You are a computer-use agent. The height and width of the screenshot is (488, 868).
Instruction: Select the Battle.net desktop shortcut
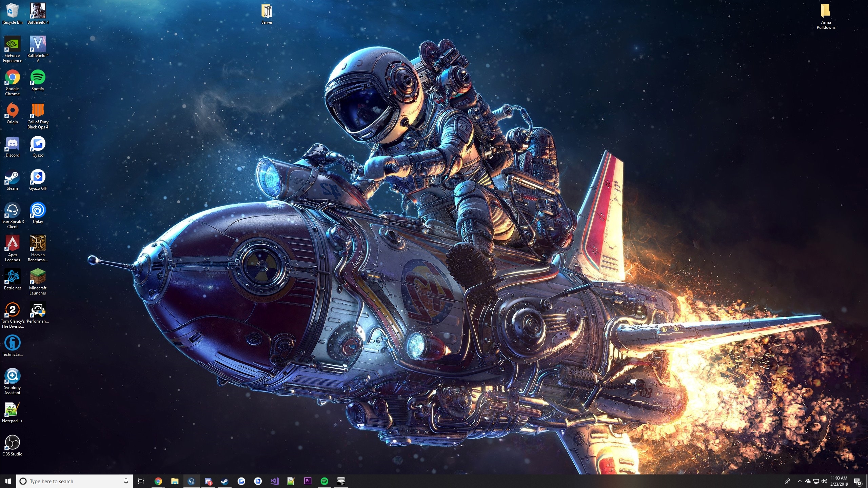(x=12, y=280)
